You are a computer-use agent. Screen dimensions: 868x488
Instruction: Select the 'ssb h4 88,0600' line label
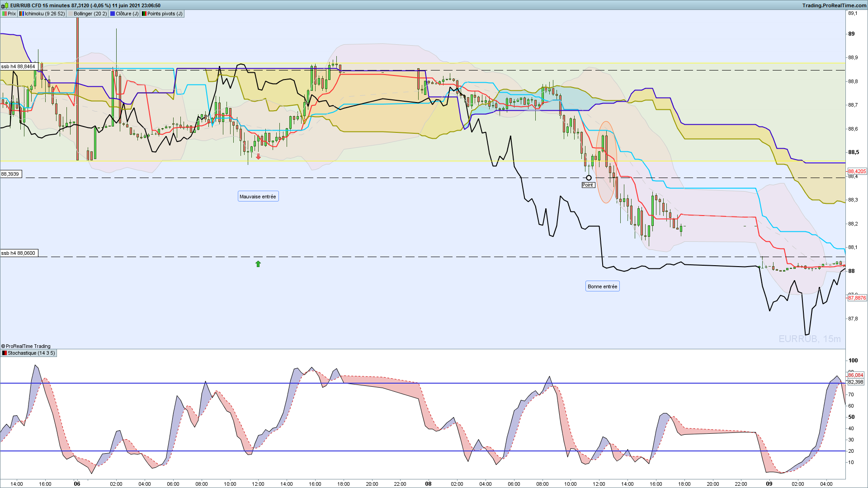(19, 253)
